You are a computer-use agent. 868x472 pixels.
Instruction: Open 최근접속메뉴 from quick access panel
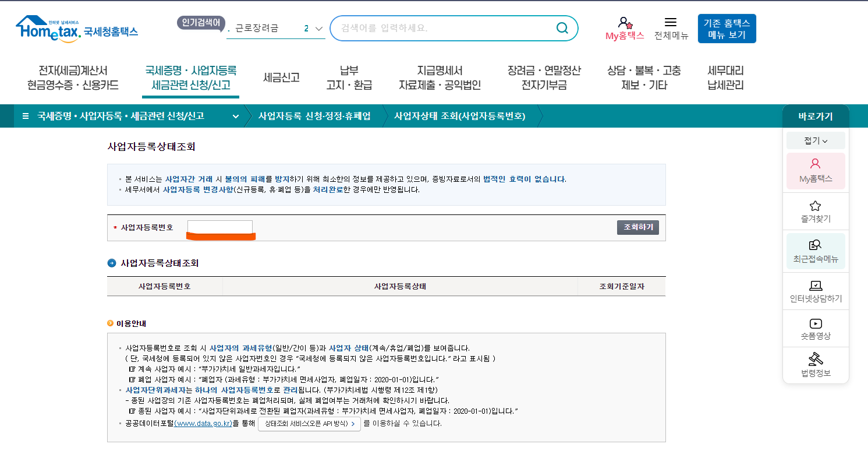click(x=815, y=251)
